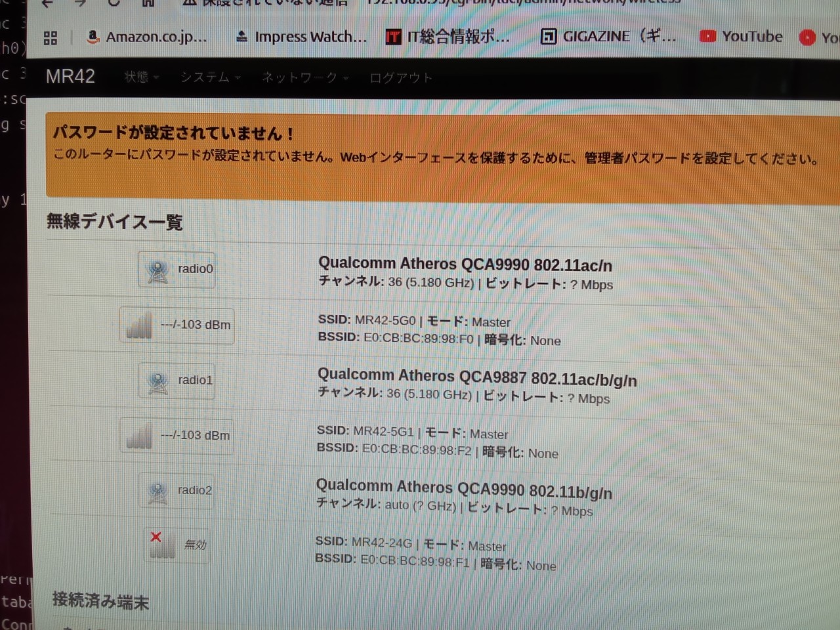Click the signal badge beside MR42-5G1
Viewport: 840px width, 630px height.
pyautogui.click(x=177, y=436)
